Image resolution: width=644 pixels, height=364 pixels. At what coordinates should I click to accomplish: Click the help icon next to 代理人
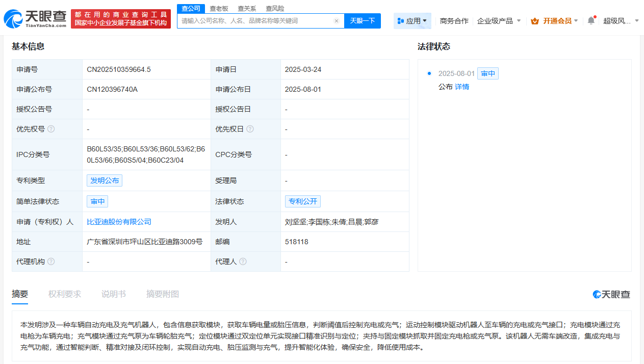(x=243, y=261)
